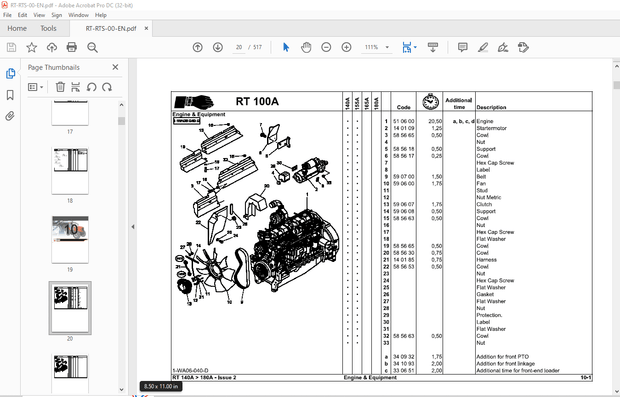This screenshot has width=620, height=397.
Task: Select the highlighter pen tool
Action: click(483, 47)
